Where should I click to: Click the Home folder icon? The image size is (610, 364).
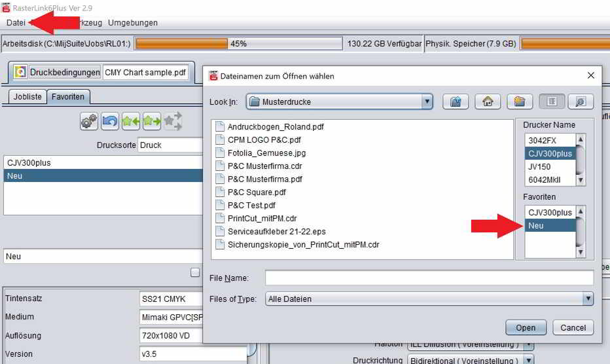(487, 101)
